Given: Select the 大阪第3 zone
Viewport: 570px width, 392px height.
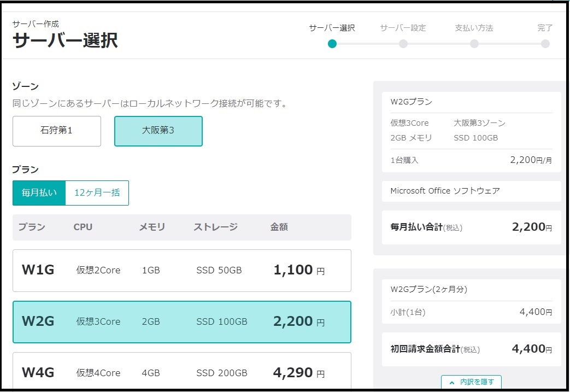Looking at the screenshot, I should click(158, 131).
